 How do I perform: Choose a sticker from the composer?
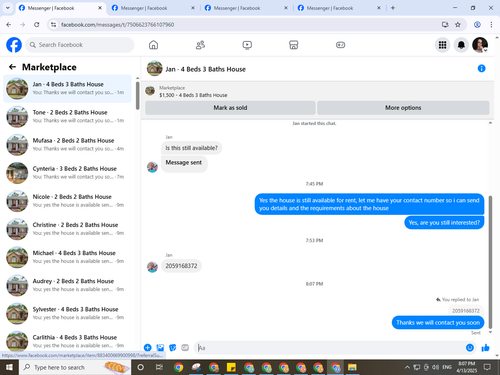click(x=173, y=348)
